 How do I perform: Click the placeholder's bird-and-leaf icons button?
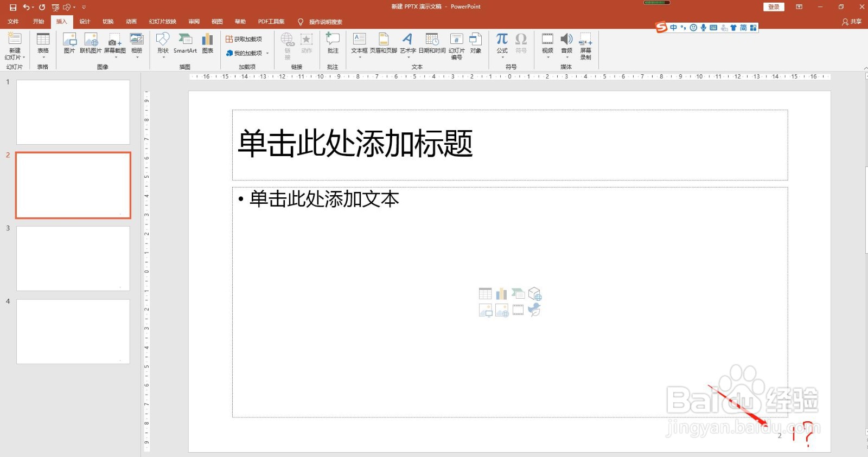click(535, 310)
